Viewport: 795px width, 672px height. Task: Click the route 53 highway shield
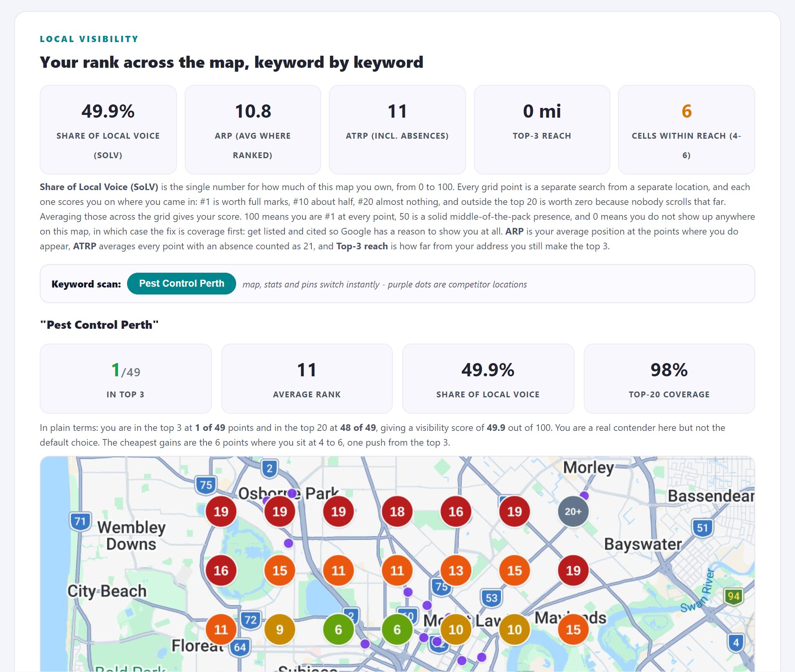point(491,598)
